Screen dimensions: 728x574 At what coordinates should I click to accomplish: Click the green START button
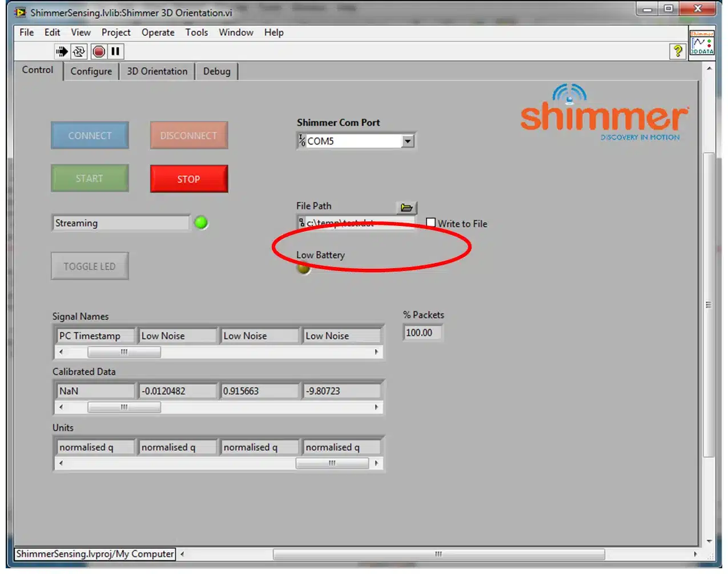[x=90, y=179]
